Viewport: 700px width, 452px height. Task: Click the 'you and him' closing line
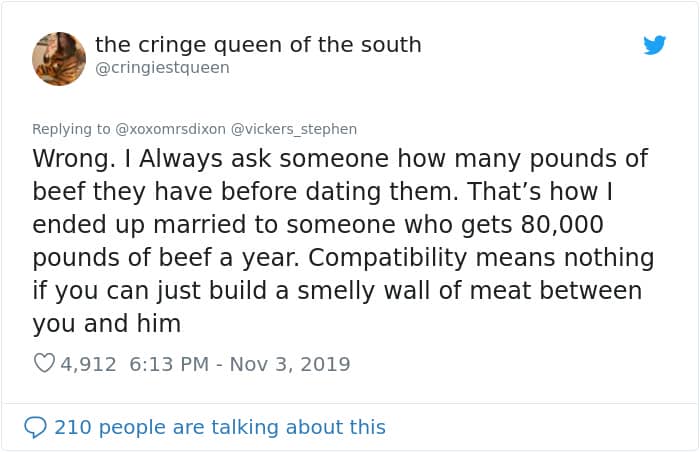[107, 323]
